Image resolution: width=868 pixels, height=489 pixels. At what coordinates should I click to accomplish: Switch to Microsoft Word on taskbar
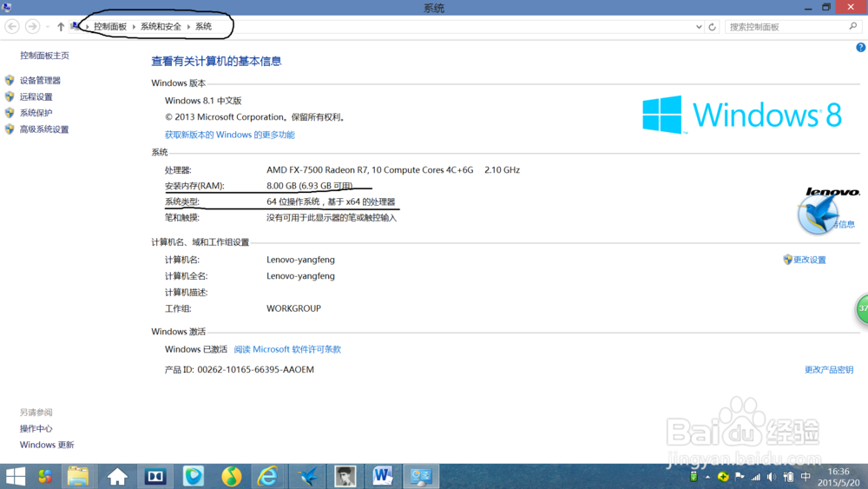(383, 476)
